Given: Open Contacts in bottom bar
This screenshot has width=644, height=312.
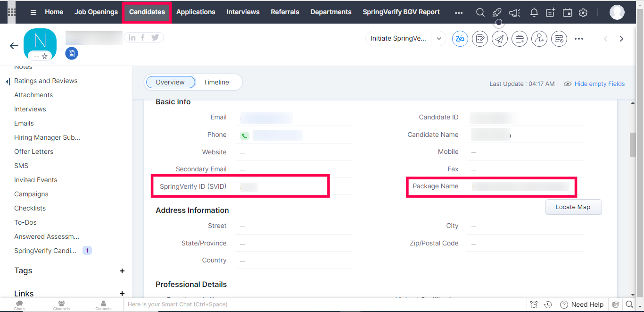Looking at the screenshot, I should [103, 305].
